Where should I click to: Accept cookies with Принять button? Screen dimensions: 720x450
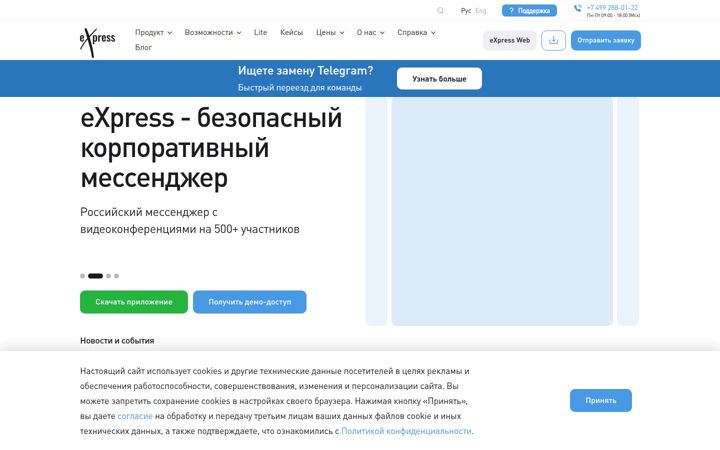tap(601, 400)
